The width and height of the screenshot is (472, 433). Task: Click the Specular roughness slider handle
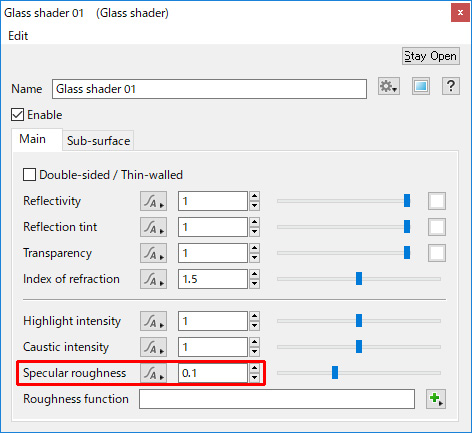click(335, 373)
